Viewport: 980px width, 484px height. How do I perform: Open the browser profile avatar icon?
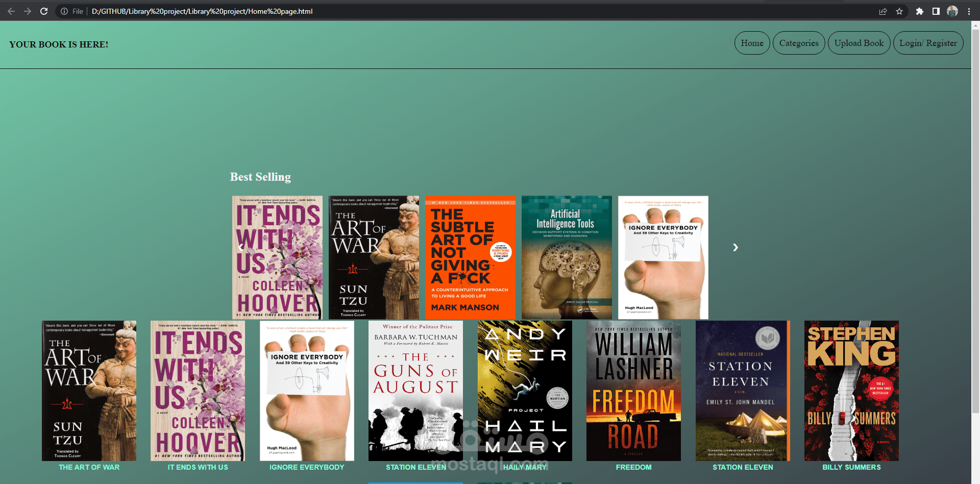pos(952,11)
